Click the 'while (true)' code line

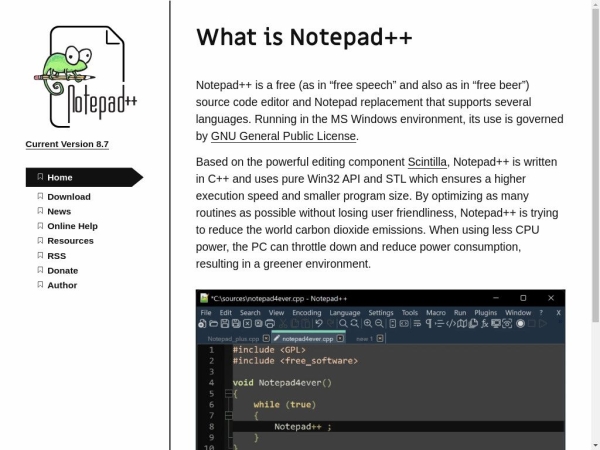285,404
